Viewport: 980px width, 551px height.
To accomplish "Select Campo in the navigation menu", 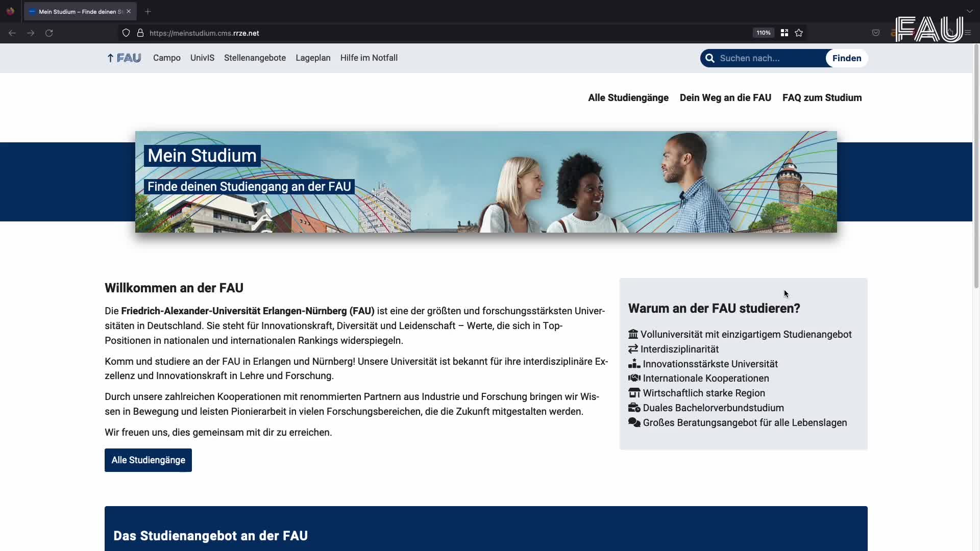I will (x=166, y=58).
